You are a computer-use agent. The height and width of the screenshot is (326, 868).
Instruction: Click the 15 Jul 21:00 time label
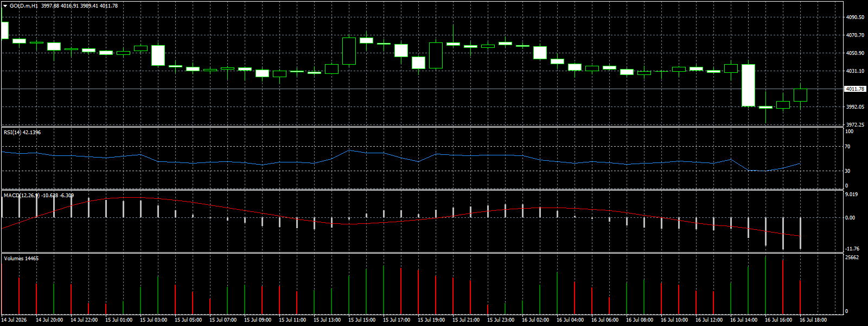pyautogui.click(x=466, y=320)
